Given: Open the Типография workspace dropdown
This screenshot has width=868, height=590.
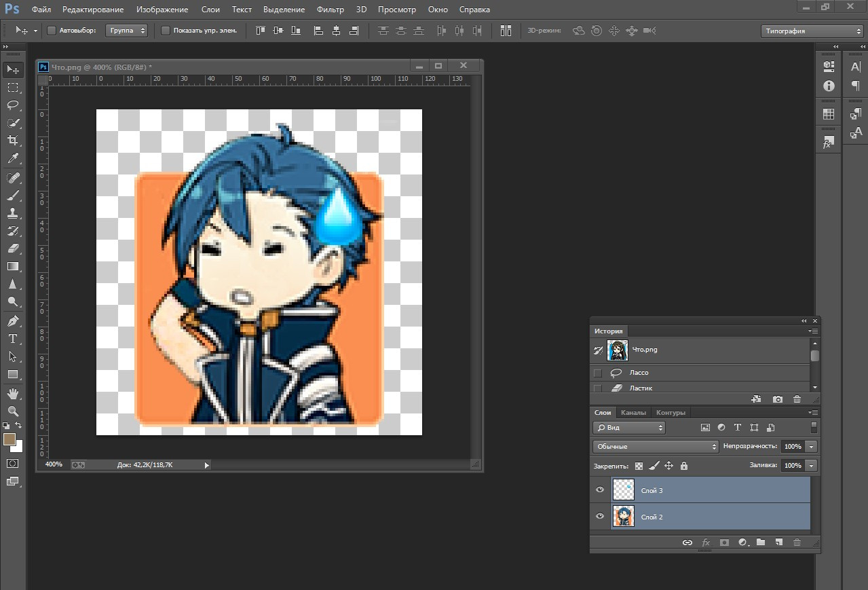Looking at the screenshot, I should point(812,31).
